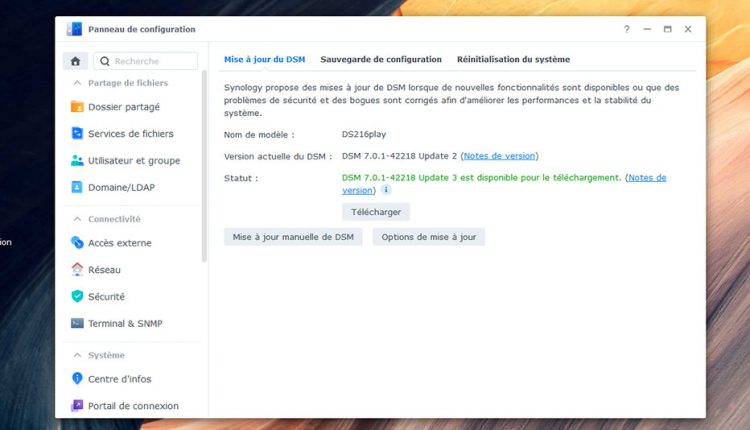
Task: Click Services de fichiers icon
Action: pyautogui.click(x=77, y=133)
